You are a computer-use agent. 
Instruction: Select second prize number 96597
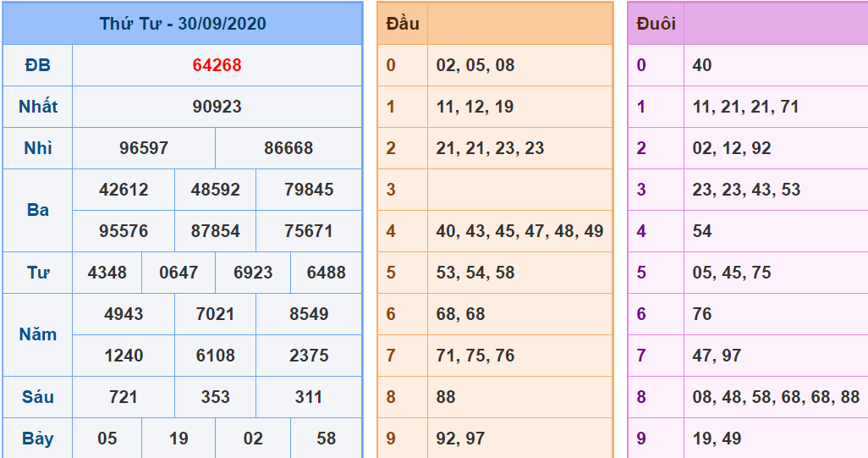pyautogui.click(x=144, y=148)
